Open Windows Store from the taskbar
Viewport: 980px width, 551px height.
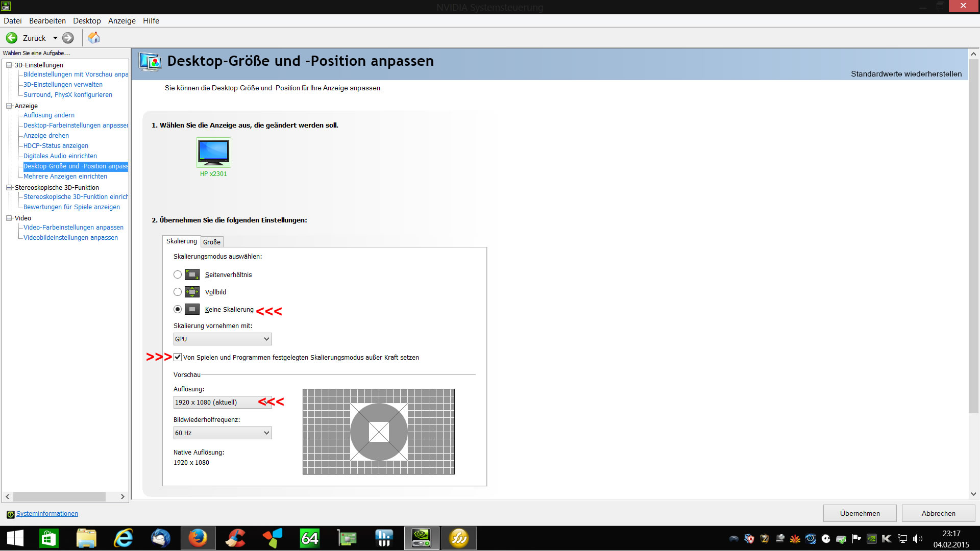click(49, 538)
